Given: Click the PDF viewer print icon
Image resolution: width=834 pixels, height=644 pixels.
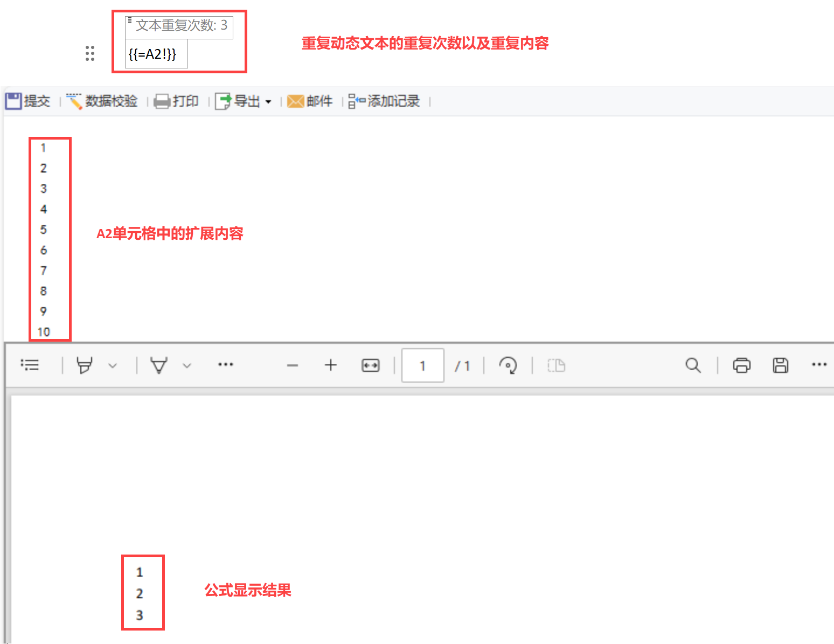Looking at the screenshot, I should (741, 365).
